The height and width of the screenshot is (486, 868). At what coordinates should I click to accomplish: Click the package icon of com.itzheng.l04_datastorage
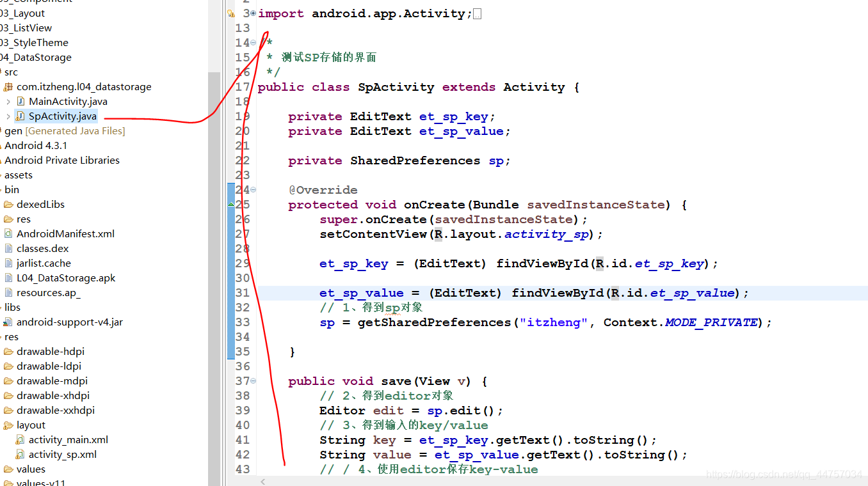pos(8,87)
